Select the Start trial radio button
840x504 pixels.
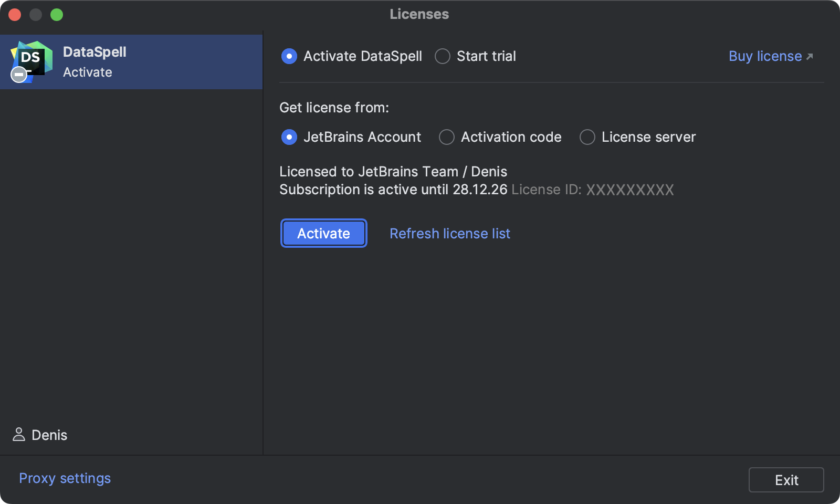coord(443,56)
